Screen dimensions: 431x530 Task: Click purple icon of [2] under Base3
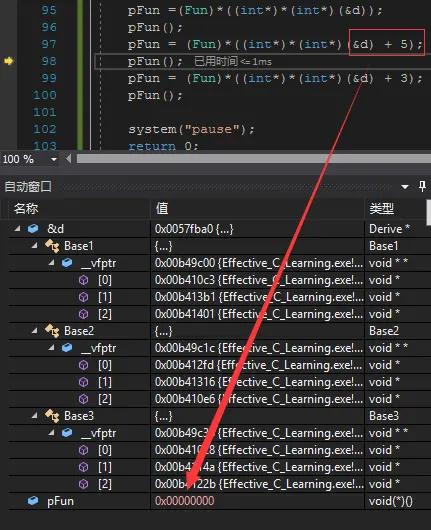83,484
